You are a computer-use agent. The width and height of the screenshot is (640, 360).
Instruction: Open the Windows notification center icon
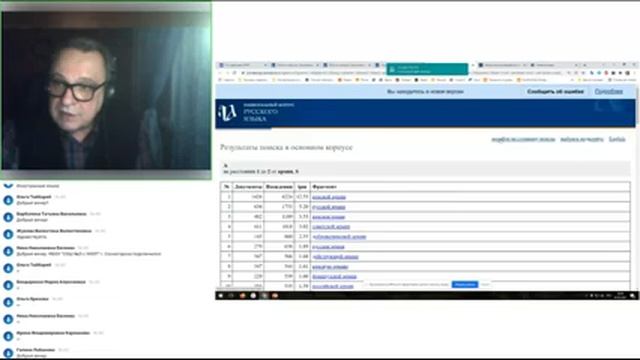(x=632, y=296)
